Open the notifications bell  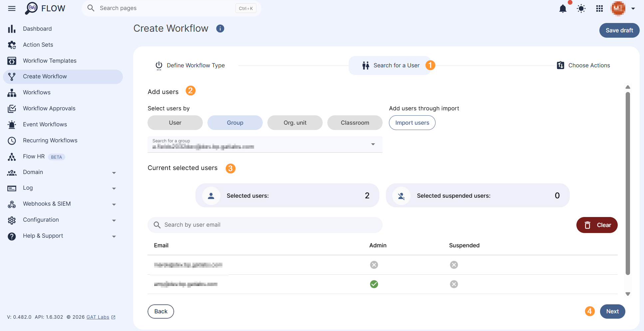tap(563, 9)
